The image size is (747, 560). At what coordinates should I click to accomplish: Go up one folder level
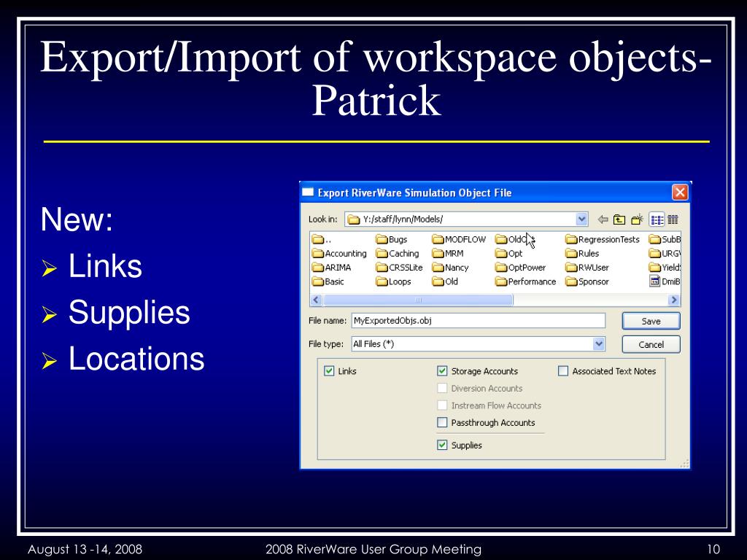[619, 219]
